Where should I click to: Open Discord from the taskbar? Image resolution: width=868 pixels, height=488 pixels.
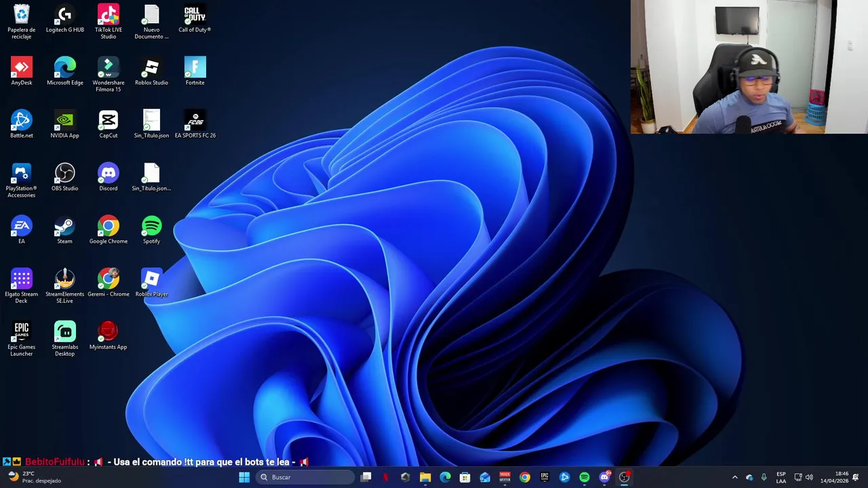coord(604,477)
